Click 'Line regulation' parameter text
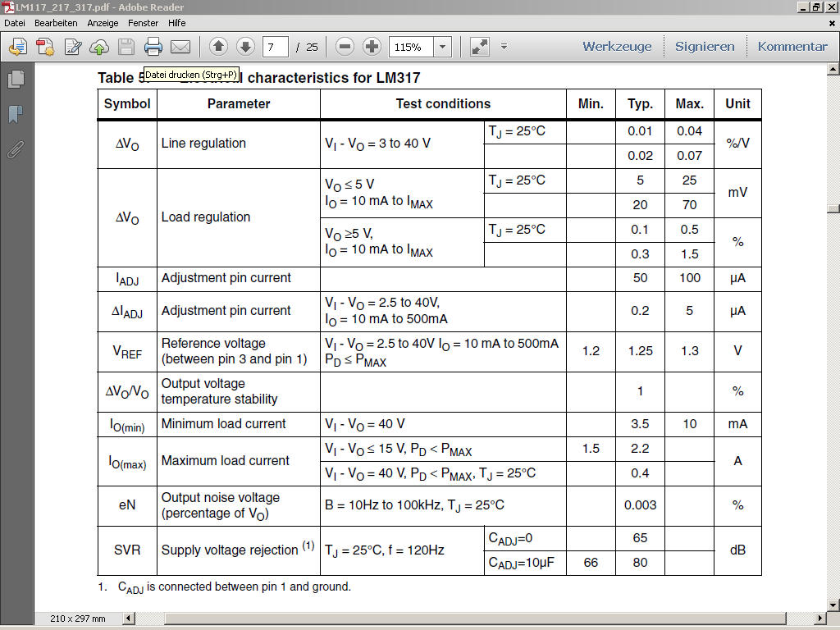The width and height of the screenshot is (840, 630). [203, 143]
